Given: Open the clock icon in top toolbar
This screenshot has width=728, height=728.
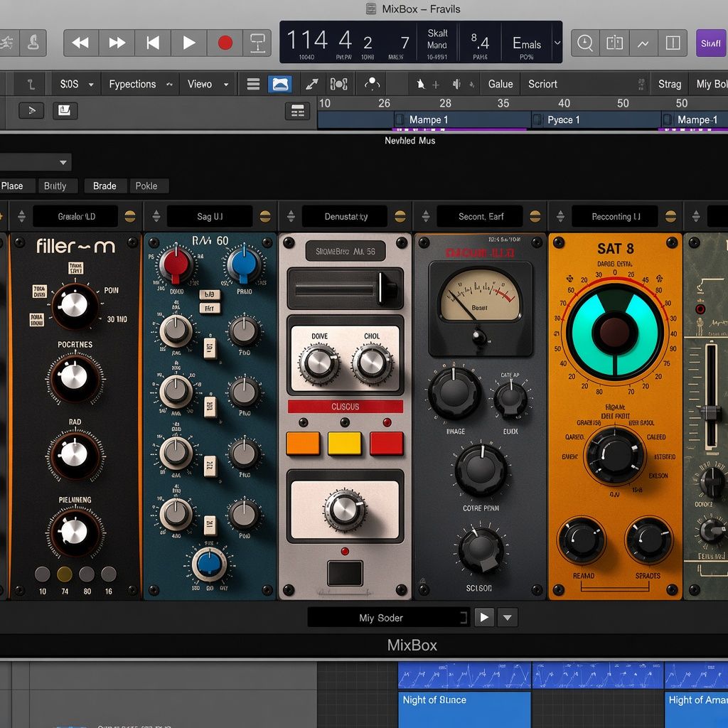Looking at the screenshot, I should click(585, 43).
